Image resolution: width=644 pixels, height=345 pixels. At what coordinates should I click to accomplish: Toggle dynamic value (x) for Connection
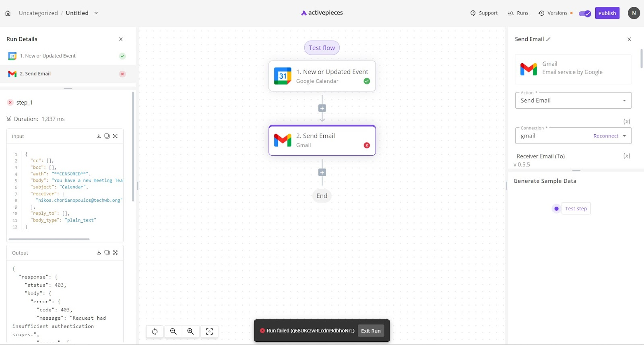click(627, 121)
